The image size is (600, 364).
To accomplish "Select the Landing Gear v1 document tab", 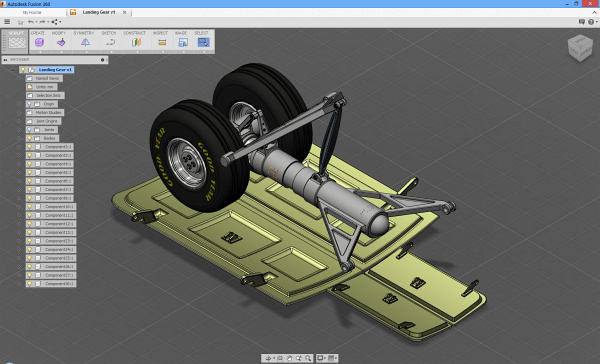I will coord(99,12).
